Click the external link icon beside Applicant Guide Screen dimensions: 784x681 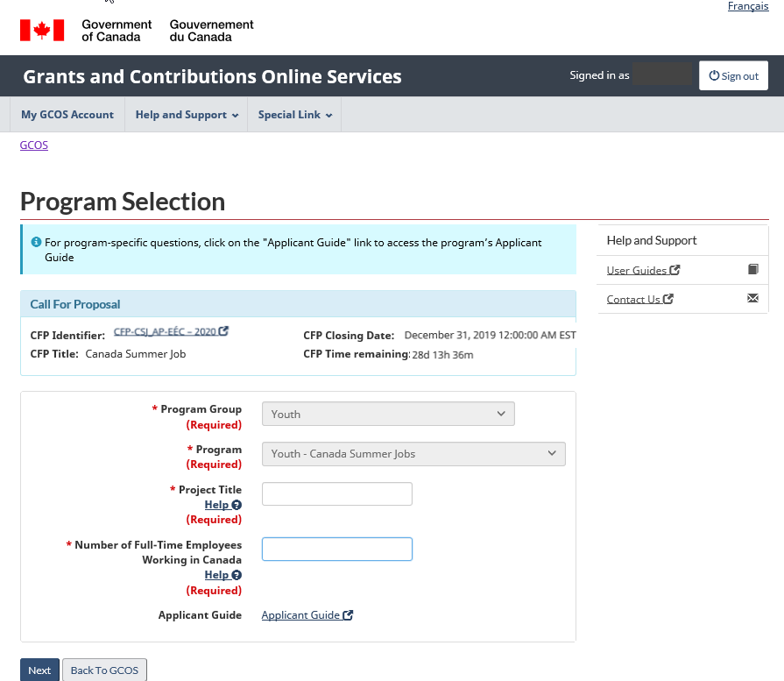(x=348, y=615)
